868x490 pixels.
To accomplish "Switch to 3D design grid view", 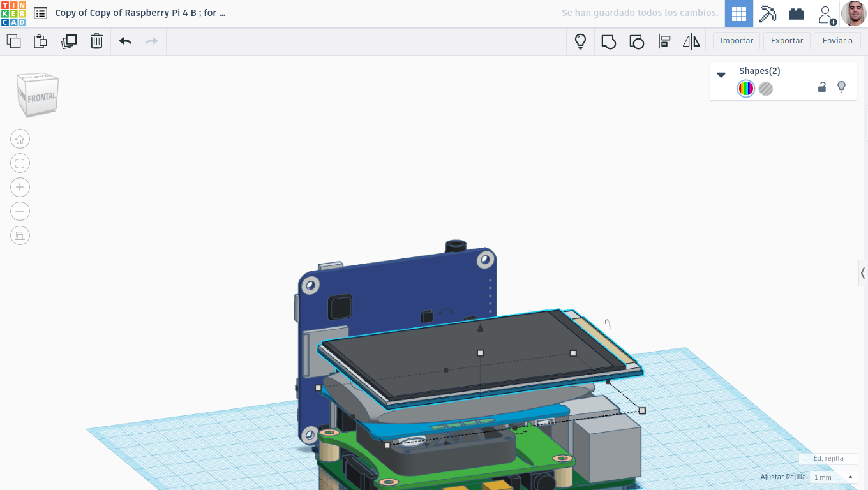I will tap(739, 13).
